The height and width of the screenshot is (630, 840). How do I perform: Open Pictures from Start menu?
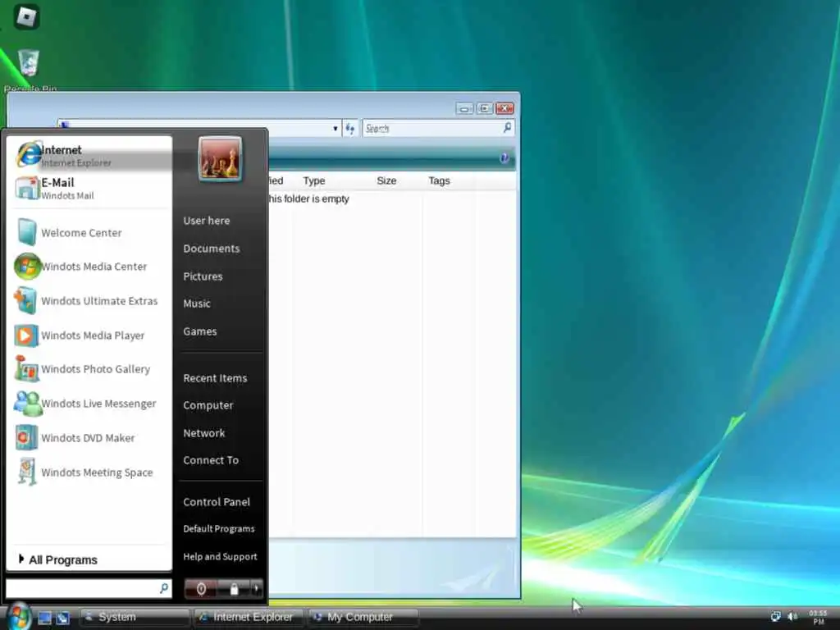pos(203,276)
